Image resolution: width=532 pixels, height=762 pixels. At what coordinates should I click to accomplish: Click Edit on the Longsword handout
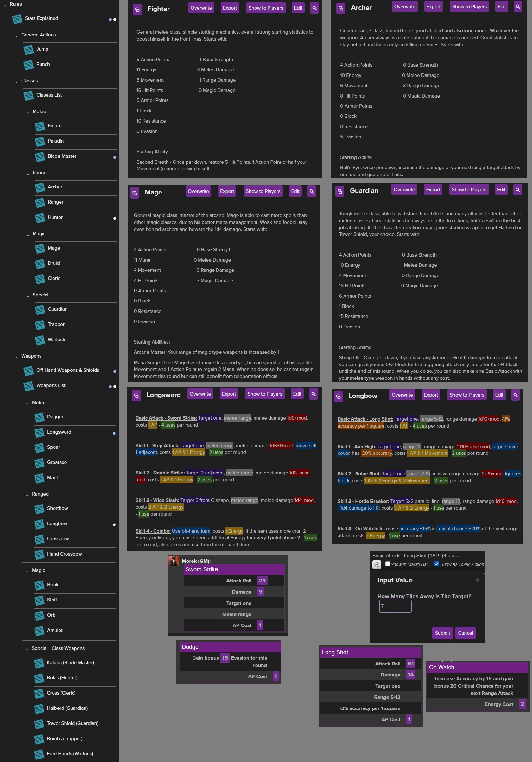[x=297, y=394]
